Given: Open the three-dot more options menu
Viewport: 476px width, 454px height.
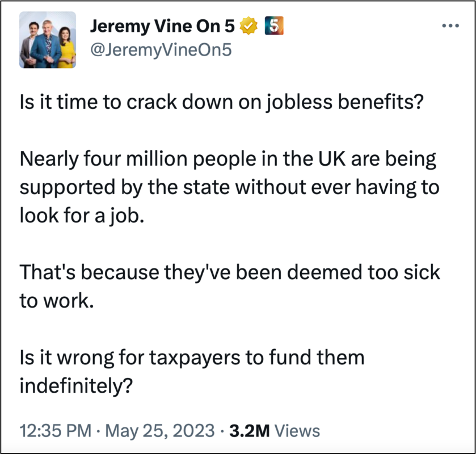Looking at the screenshot, I should (x=450, y=27).
